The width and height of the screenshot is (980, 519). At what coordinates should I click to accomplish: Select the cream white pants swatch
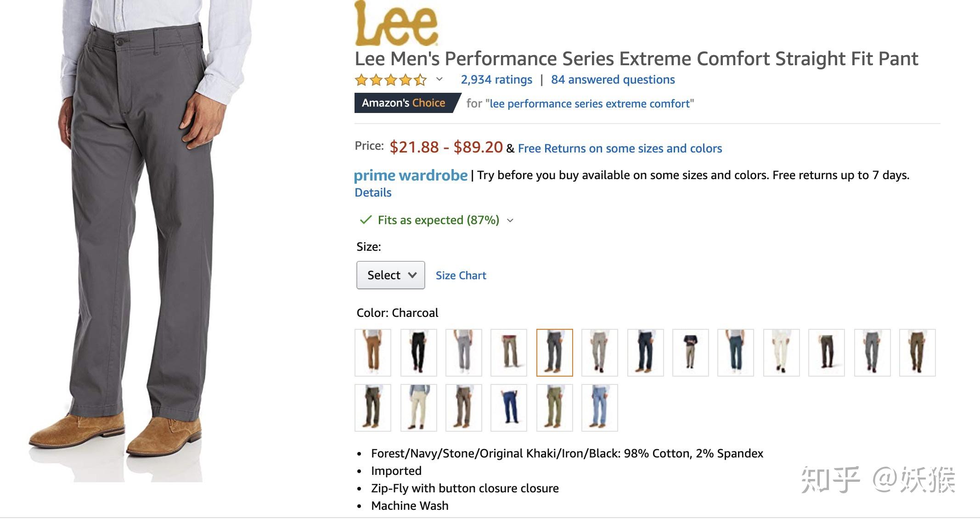click(x=781, y=353)
